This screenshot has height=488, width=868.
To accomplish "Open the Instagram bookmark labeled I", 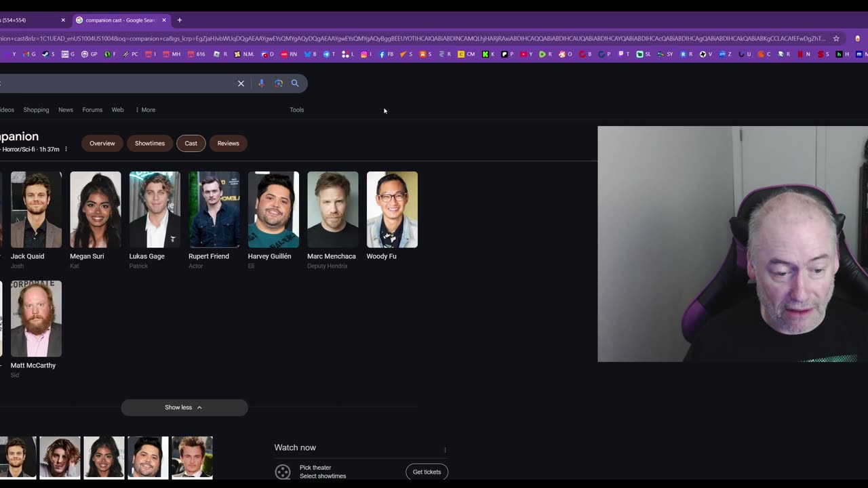I will [x=366, y=54].
